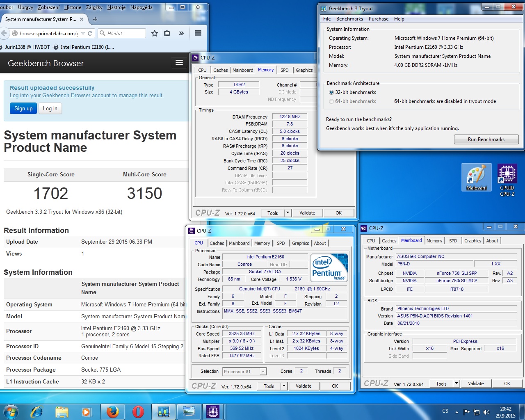Click Tools button in mainboard CPU-Z
Viewport: 525px width, 420px height.
pyautogui.click(x=441, y=383)
